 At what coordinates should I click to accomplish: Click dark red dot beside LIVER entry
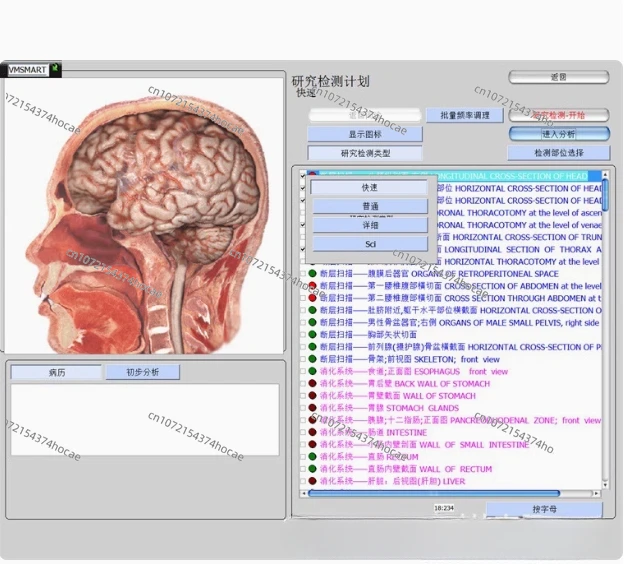coord(312,481)
